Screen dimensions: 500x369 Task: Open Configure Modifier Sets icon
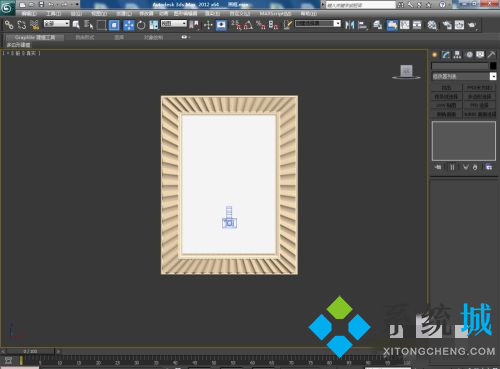[489, 167]
